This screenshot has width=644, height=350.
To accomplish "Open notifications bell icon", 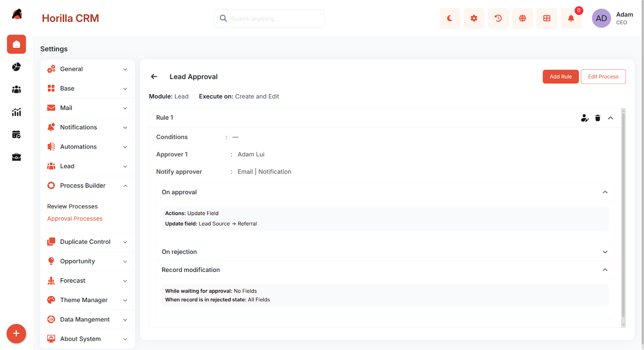I will pyautogui.click(x=571, y=19).
